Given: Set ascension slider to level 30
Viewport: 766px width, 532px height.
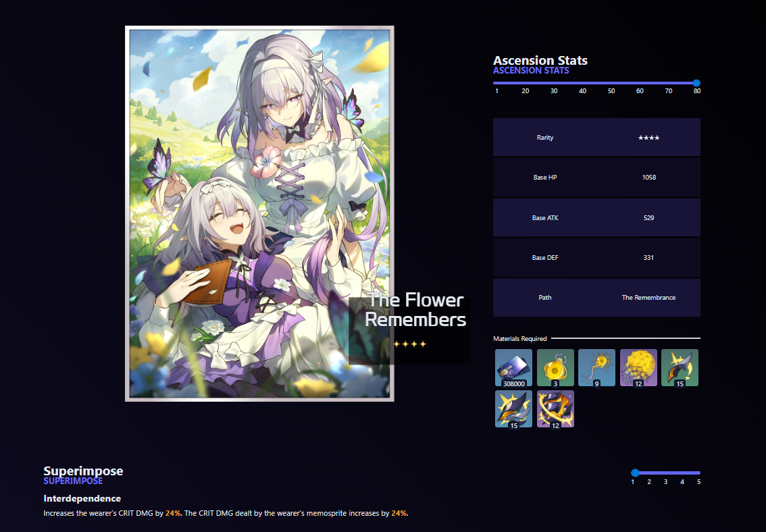Looking at the screenshot, I should (554, 90).
